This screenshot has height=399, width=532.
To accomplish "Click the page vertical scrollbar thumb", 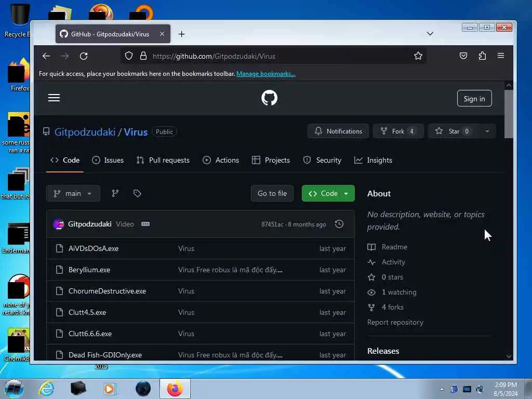I will point(509,114).
